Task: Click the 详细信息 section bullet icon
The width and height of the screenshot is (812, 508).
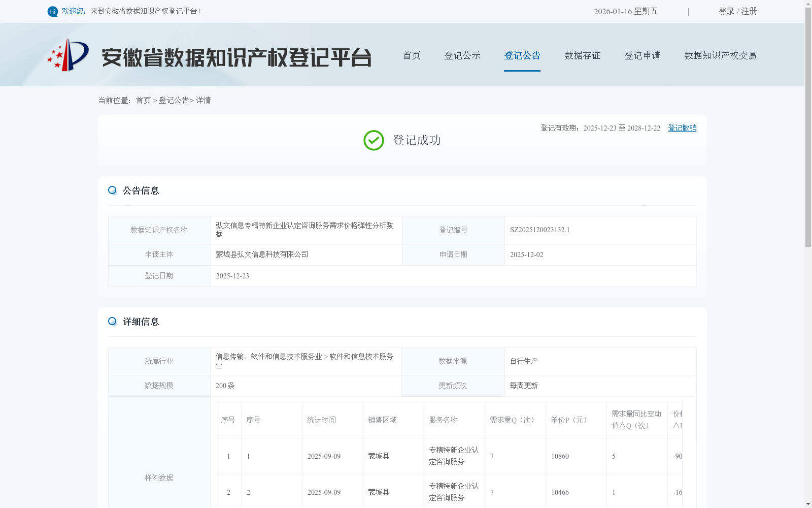Action: (112, 322)
